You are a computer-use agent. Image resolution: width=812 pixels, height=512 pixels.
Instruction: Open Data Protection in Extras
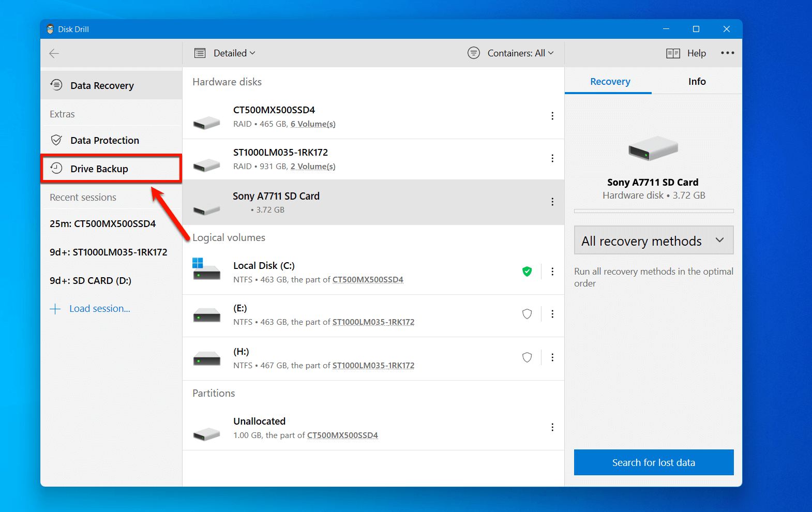tap(111, 140)
